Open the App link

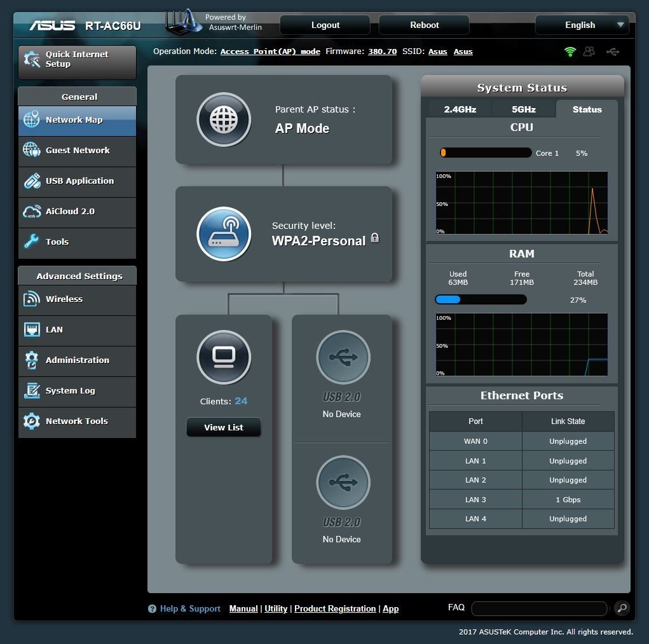[390, 608]
